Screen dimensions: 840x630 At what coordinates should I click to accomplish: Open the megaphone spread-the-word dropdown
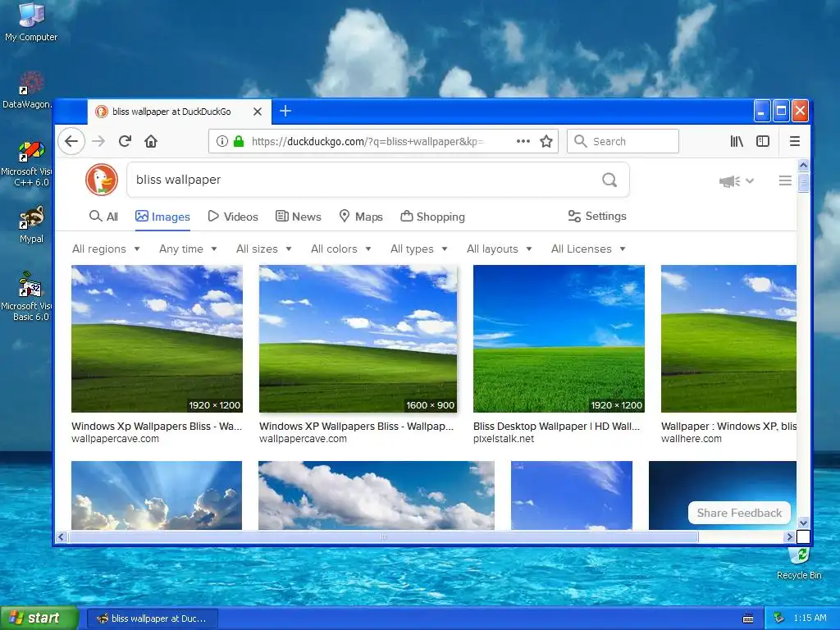click(736, 181)
